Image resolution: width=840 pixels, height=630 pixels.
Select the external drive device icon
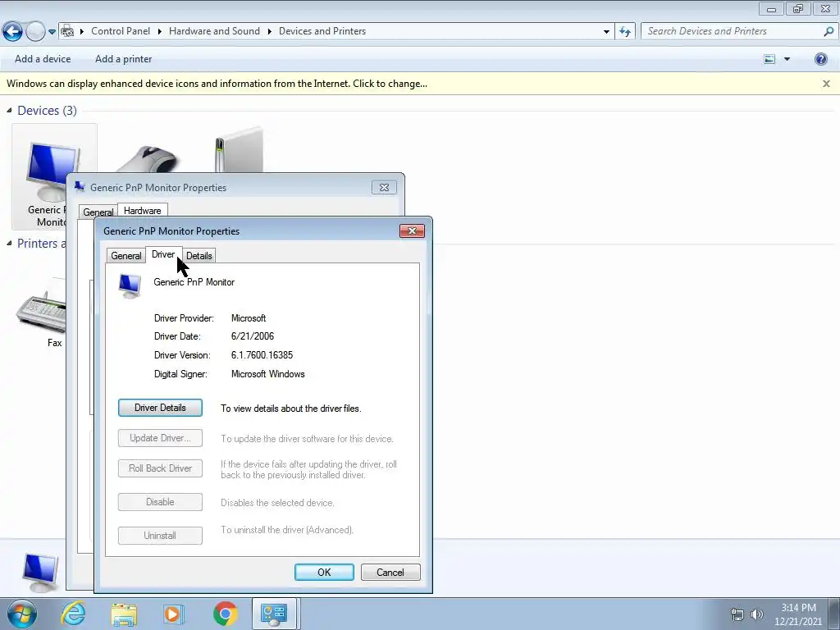coord(239,149)
